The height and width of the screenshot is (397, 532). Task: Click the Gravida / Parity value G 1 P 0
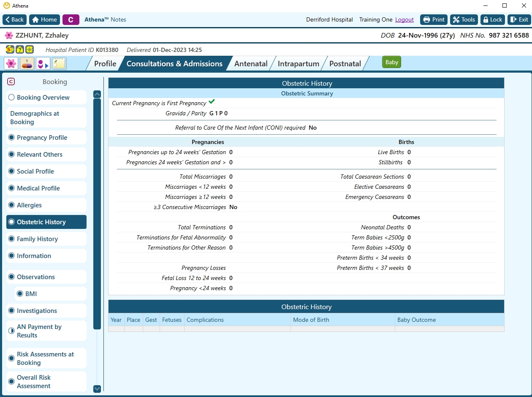coord(218,113)
